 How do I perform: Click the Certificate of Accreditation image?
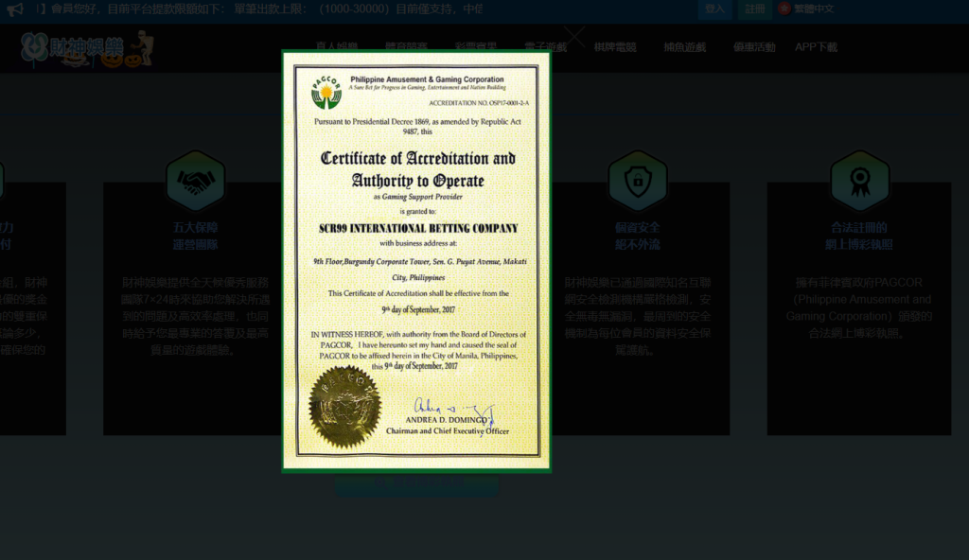416,260
